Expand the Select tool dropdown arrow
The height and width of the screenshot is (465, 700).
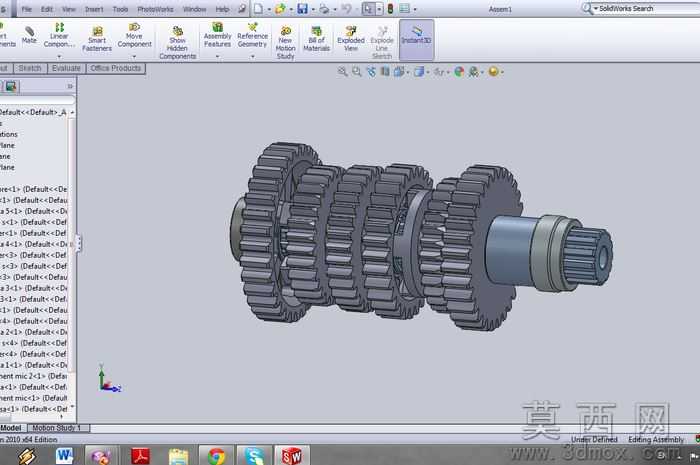click(x=379, y=9)
